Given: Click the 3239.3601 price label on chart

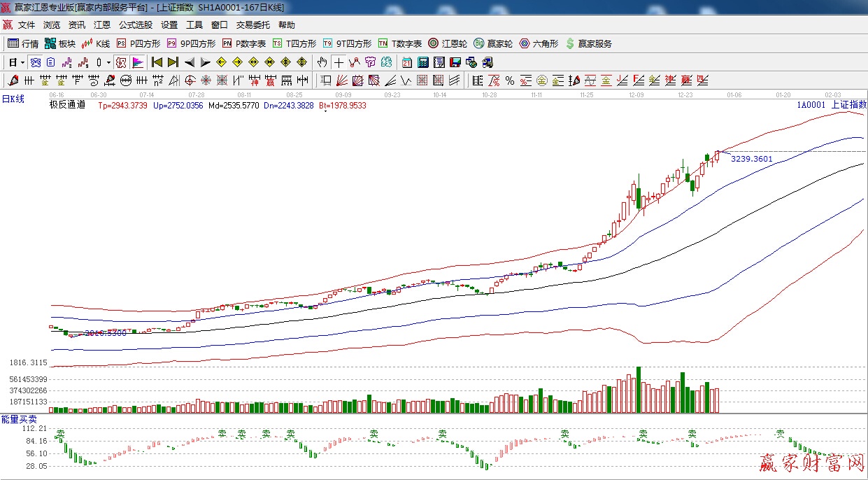Looking at the screenshot, I should (751, 159).
